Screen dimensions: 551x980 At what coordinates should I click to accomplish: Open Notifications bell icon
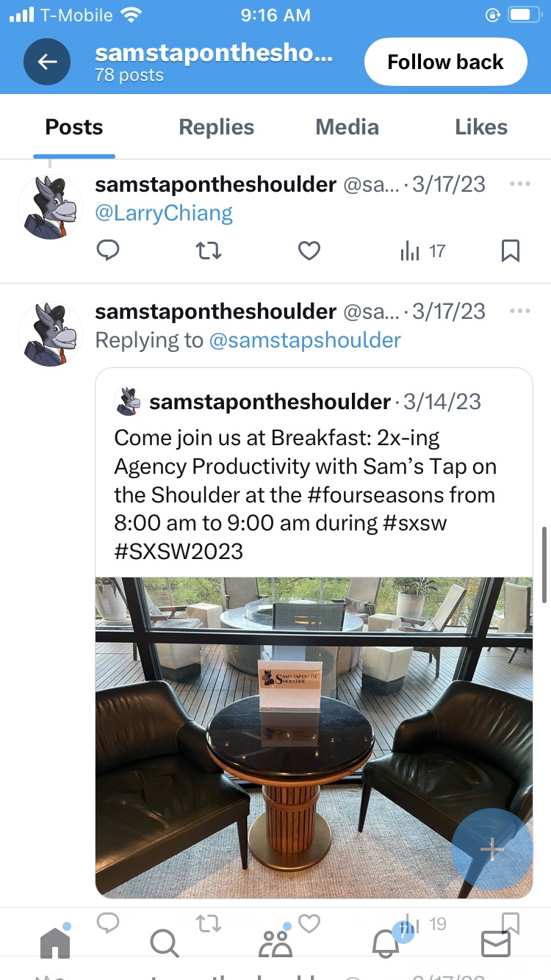386,943
